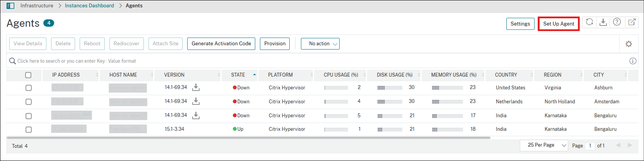Click disk usage bar for Amsterdam agent
Image resolution: width=644 pixels, height=161 pixels.
coord(390,102)
